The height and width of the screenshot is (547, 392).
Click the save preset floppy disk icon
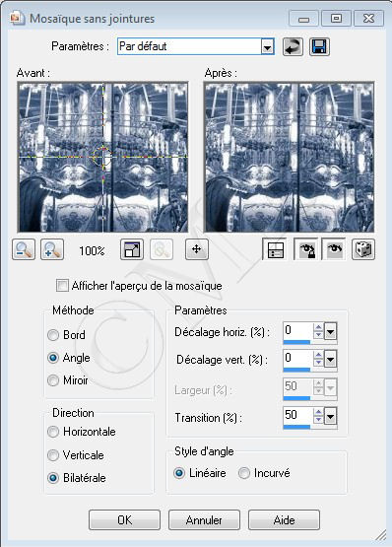pyautogui.click(x=319, y=46)
